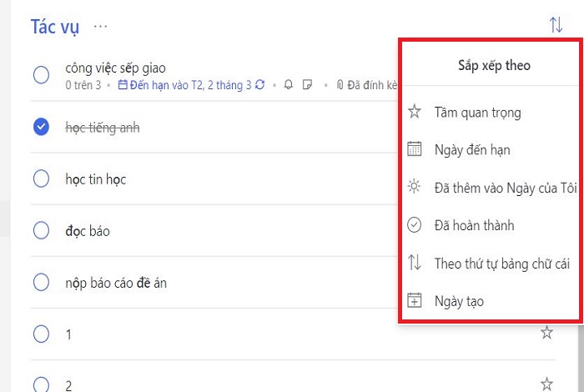Open the task học tiếng anh
Image resolution: width=584 pixels, height=392 pixels.
coord(103,128)
